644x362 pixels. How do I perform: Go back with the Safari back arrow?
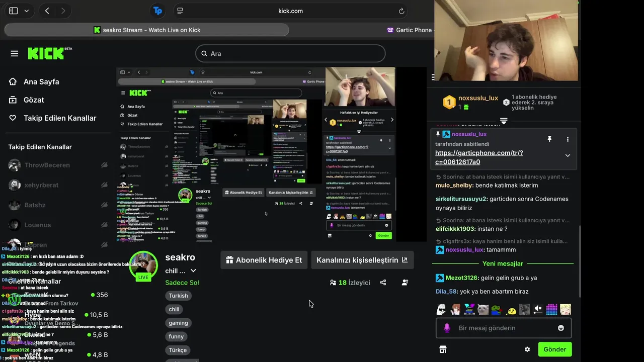point(47,11)
